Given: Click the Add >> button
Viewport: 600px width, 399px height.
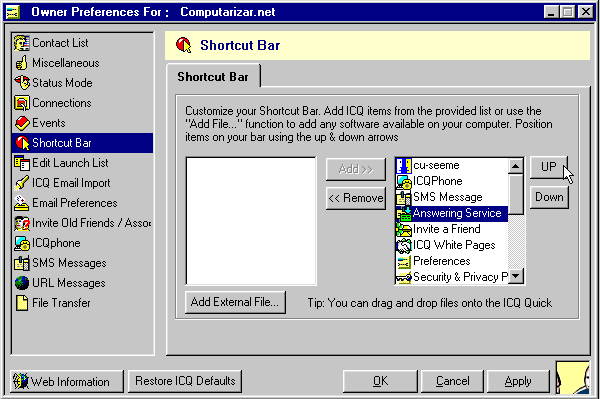Looking at the screenshot, I should click(x=356, y=169).
